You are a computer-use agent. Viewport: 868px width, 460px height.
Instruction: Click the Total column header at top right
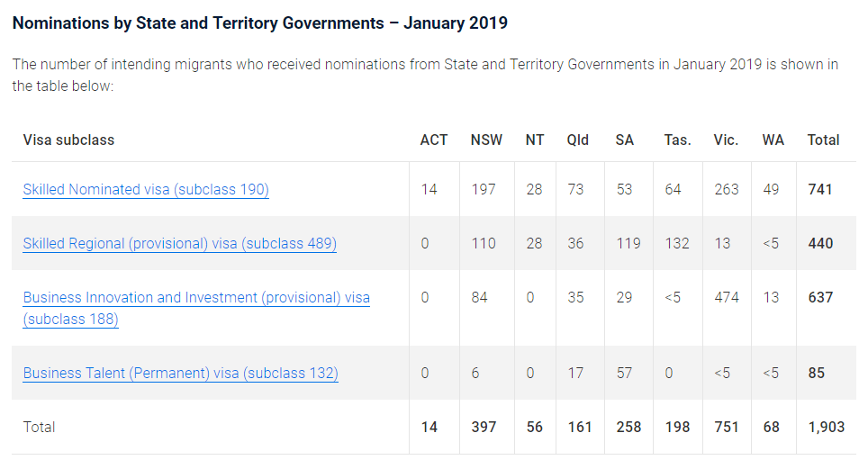[x=823, y=140]
